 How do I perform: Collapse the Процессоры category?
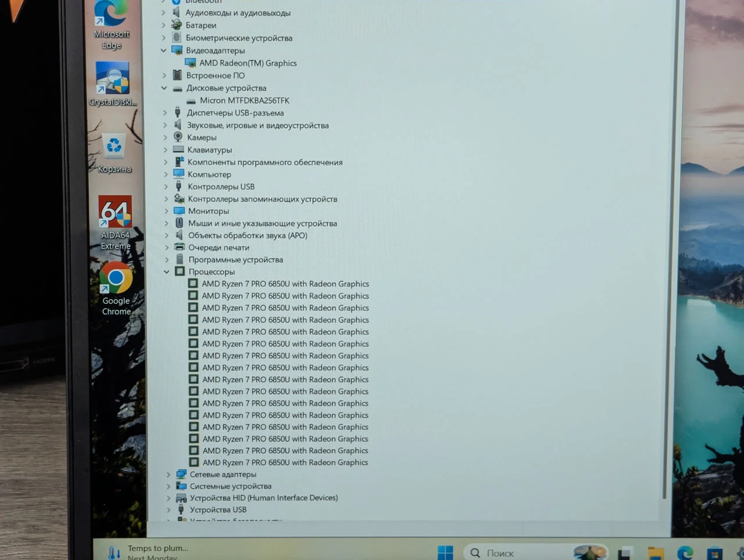[x=166, y=272]
